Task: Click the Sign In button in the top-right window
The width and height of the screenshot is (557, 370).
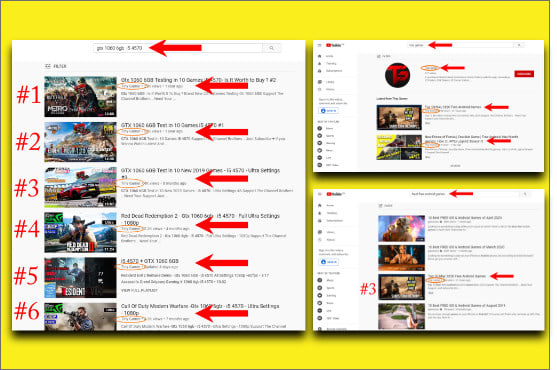Action: pos(329,111)
